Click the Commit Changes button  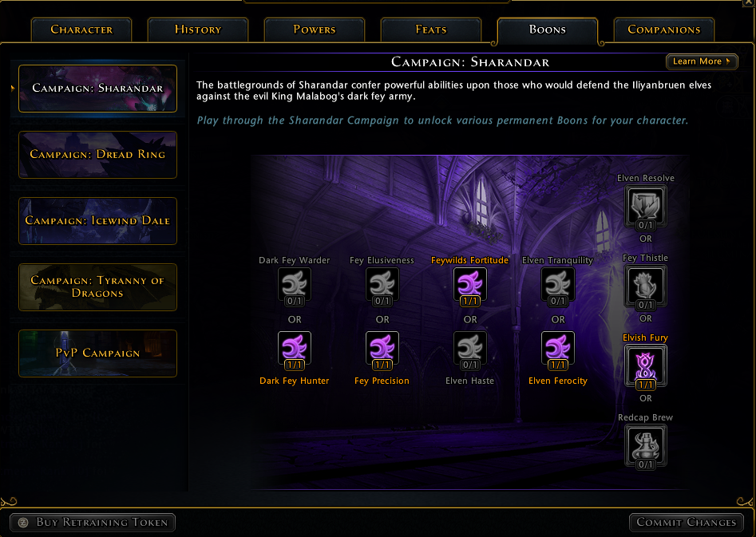[x=686, y=522]
